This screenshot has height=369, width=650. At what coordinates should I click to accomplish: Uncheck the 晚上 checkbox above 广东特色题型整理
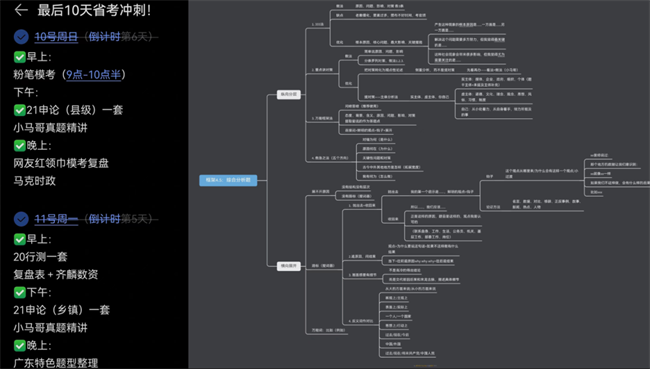[x=19, y=345]
